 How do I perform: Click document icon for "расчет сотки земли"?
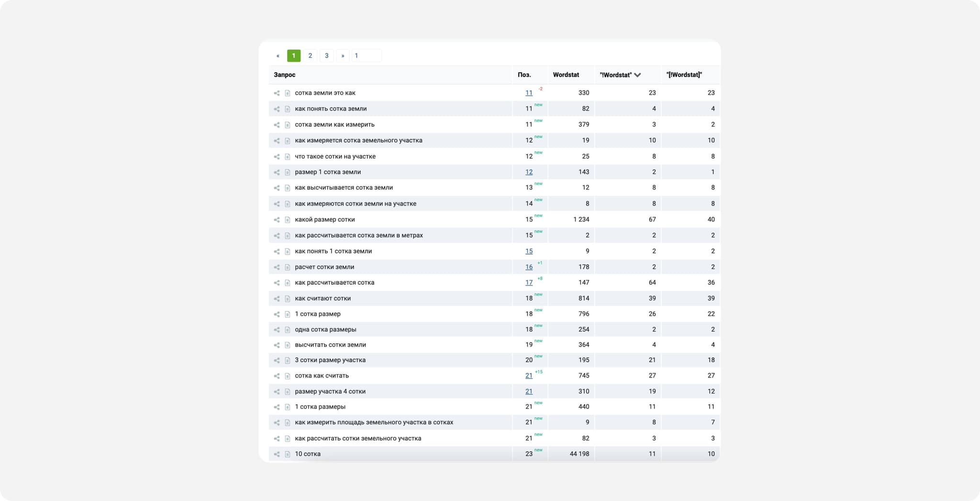click(x=288, y=267)
